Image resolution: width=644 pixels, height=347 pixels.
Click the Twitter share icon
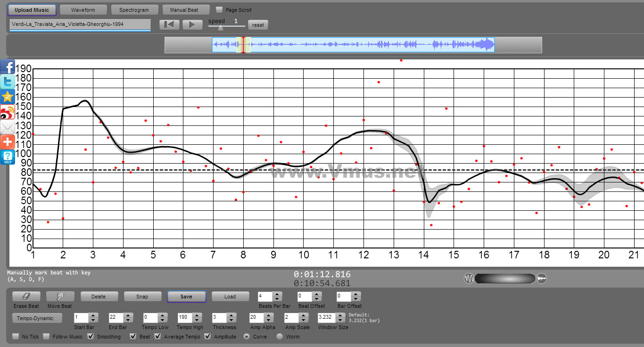[x=8, y=82]
